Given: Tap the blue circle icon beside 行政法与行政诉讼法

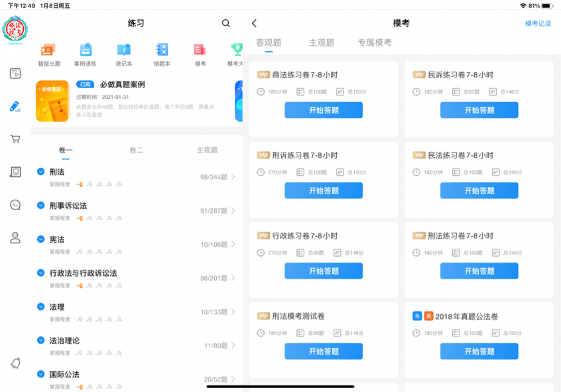Looking at the screenshot, I should (x=41, y=273).
